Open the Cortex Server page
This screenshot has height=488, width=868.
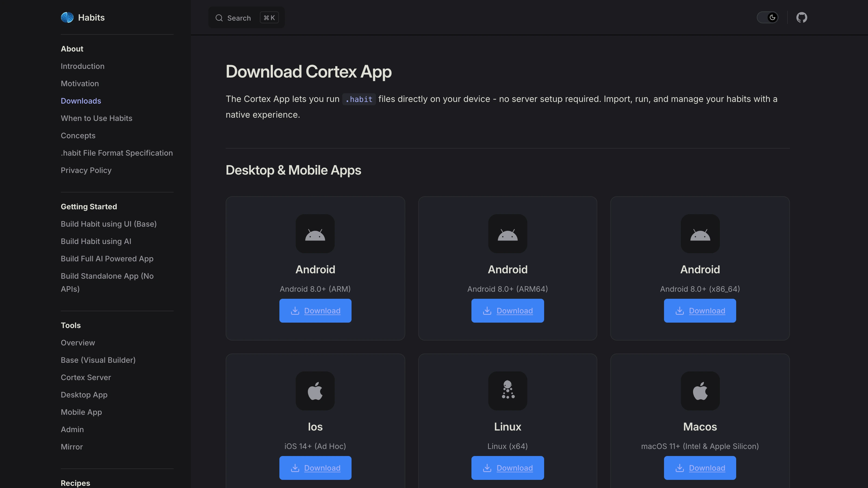(86, 378)
